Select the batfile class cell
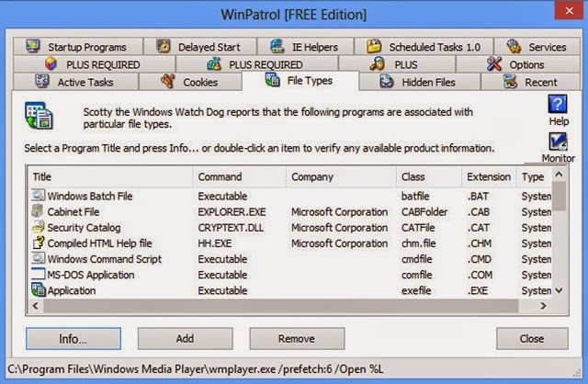This screenshot has height=384, width=588. tap(415, 196)
